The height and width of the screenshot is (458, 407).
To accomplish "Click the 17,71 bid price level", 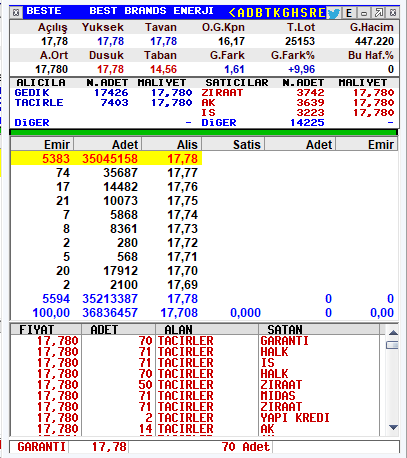I will (x=183, y=257).
